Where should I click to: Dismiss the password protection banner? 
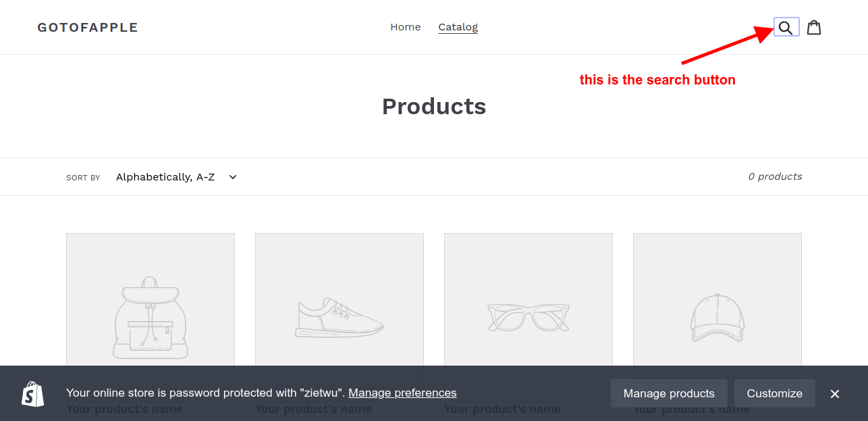coord(835,393)
